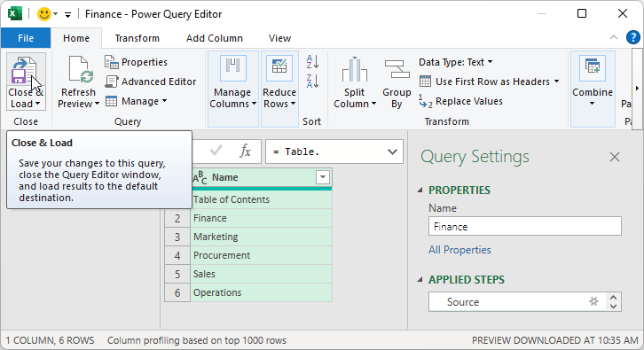This screenshot has height=350, width=644.
Task: Sort ascending A to Z
Action: 312,62
